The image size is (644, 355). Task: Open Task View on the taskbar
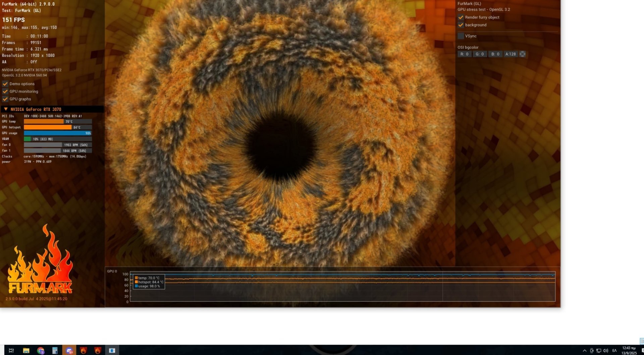(11, 350)
